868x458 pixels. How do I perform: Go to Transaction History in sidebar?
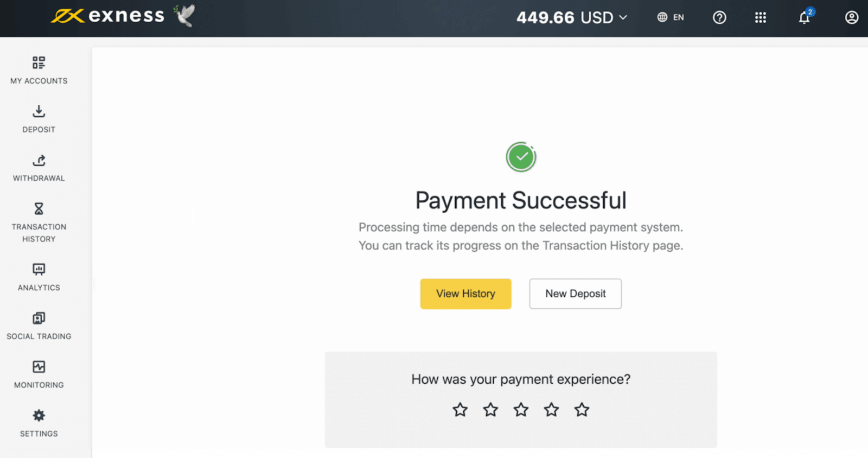(39, 222)
